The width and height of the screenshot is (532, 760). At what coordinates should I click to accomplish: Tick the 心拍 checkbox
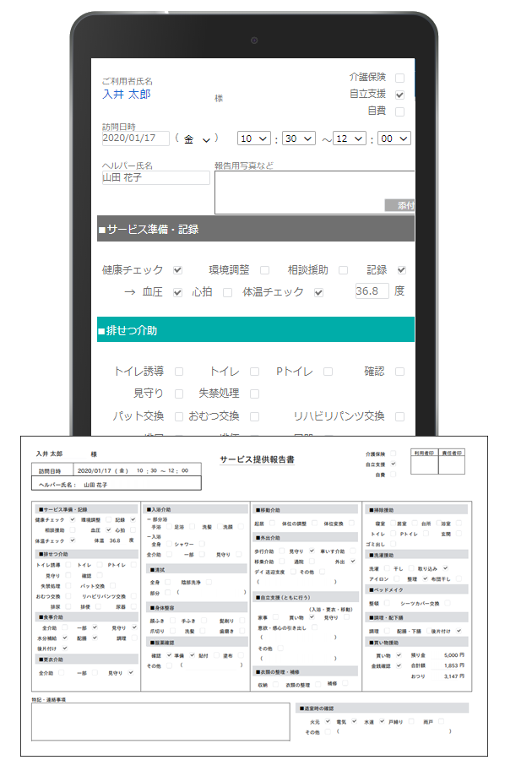(x=226, y=292)
